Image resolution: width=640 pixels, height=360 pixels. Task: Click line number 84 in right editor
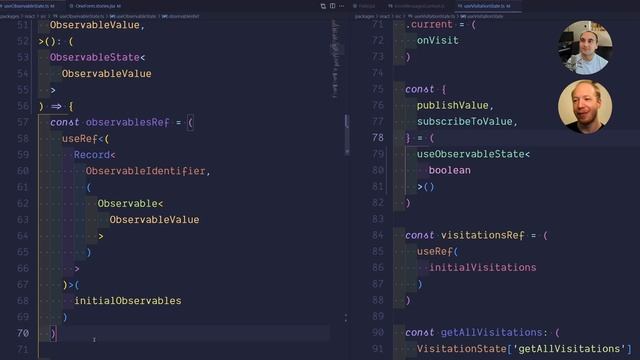click(x=378, y=235)
